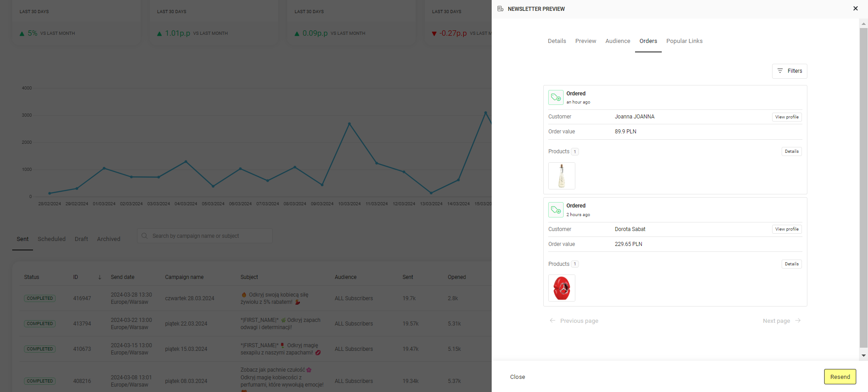Click the opened value 5.31k
Viewport: 868px width, 392px height.
click(454, 324)
